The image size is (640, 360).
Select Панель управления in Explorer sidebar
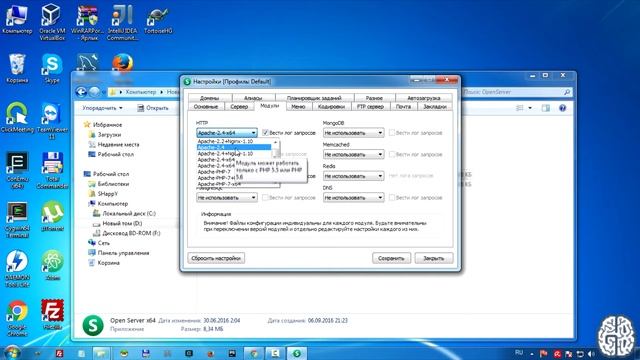point(123,253)
